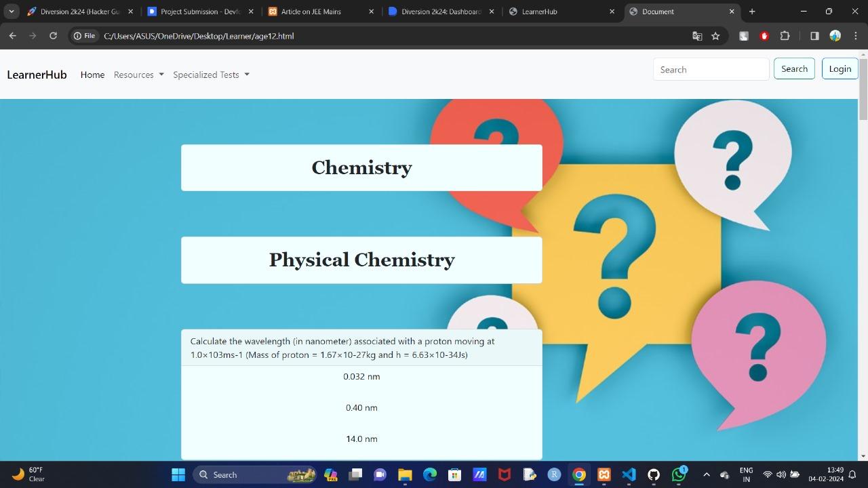Switch to Diversion 2k24 Hacker Guide tab
This screenshot has width=868, height=488.
click(79, 12)
